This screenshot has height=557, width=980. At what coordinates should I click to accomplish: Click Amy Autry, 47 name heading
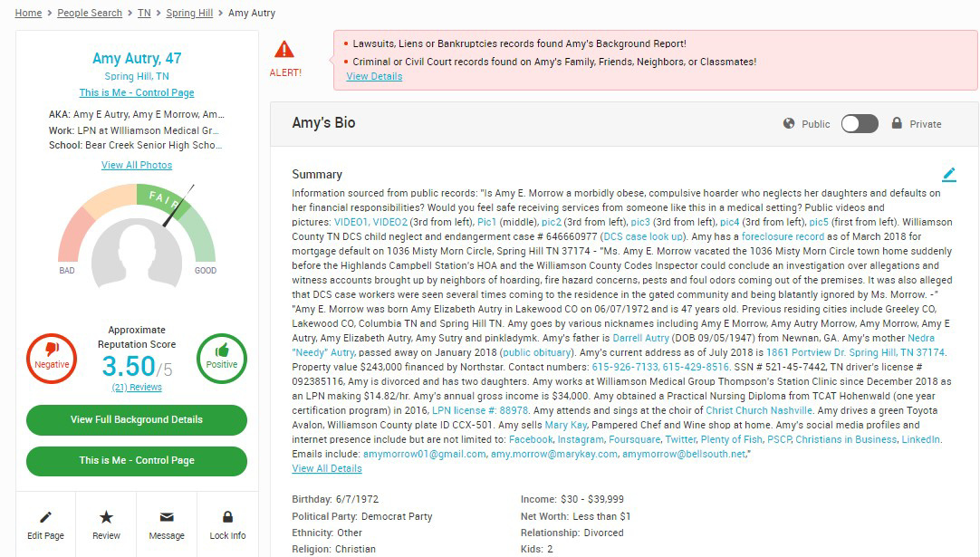pyautogui.click(x=137, y=58)
